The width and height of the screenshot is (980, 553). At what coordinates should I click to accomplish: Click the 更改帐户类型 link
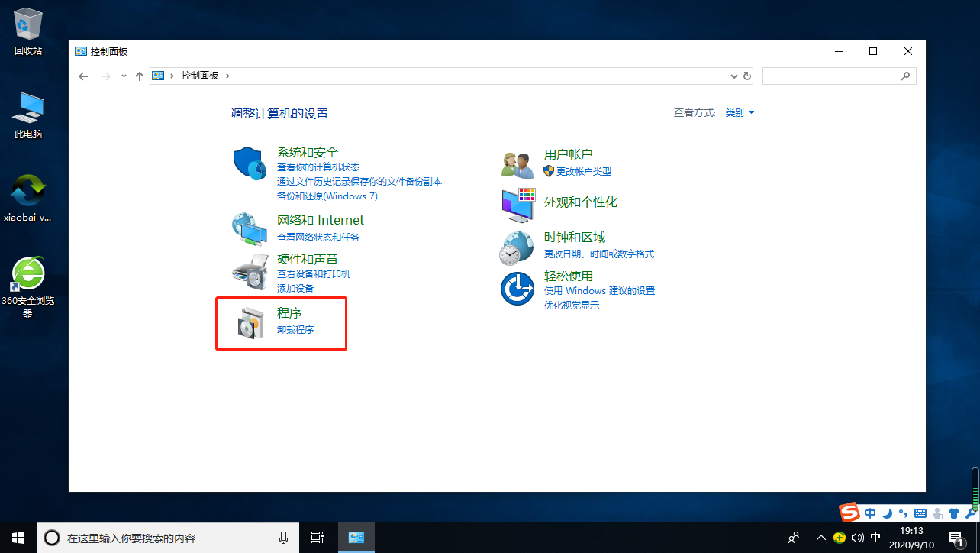(583, 171)
